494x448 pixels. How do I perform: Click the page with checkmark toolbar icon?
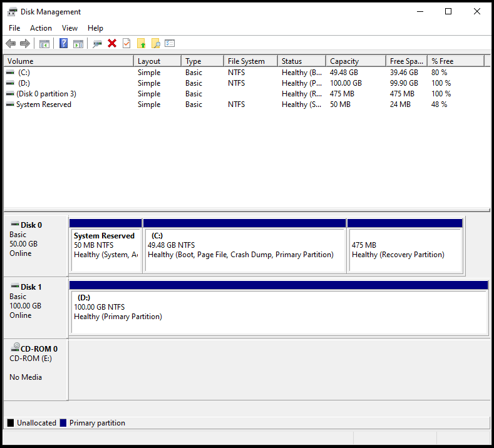click(x=126, y=43)
